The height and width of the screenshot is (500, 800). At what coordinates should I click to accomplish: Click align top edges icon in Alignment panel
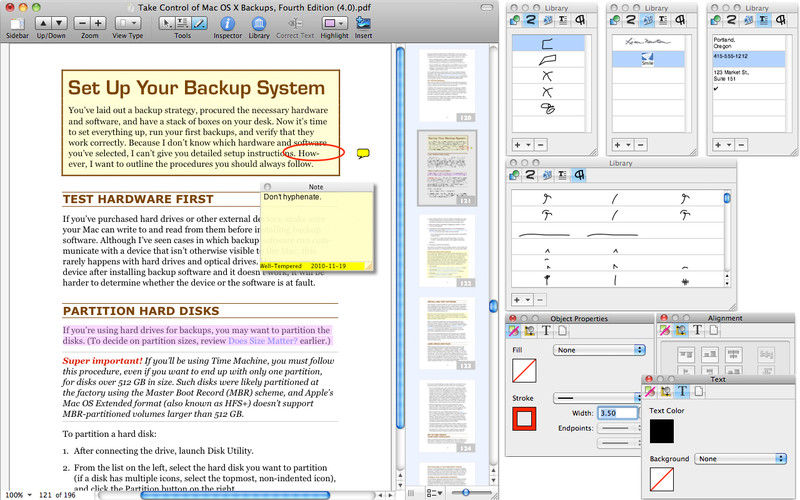pyautogui.click(x=686, y=354)
